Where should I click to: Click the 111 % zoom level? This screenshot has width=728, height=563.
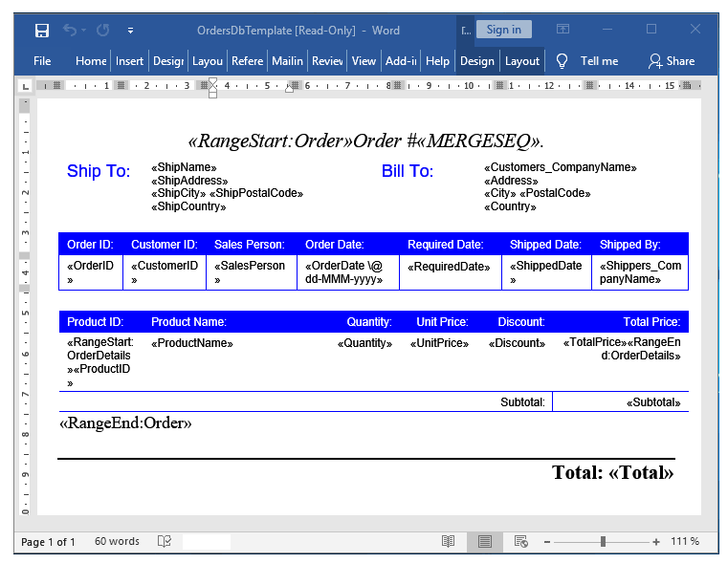(685, 541)
